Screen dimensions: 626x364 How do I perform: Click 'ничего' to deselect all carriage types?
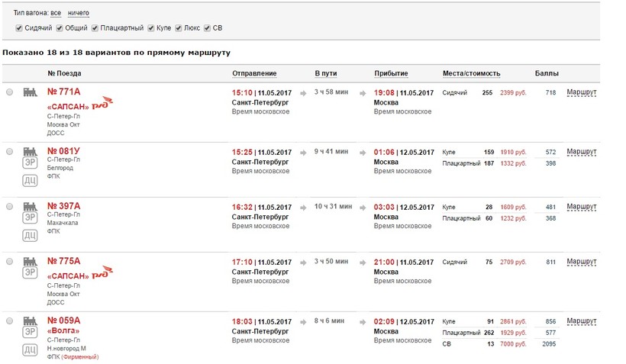point(79,13)
